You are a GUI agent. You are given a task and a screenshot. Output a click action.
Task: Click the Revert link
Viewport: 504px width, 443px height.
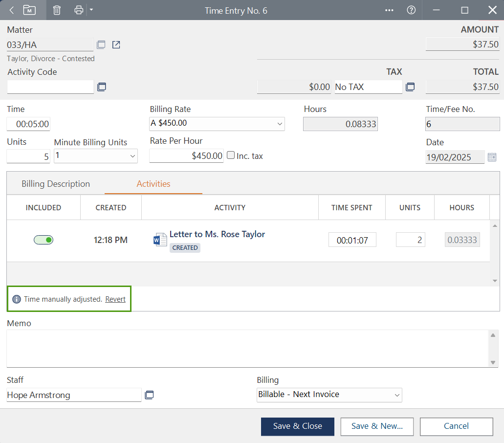click(115, 299)
